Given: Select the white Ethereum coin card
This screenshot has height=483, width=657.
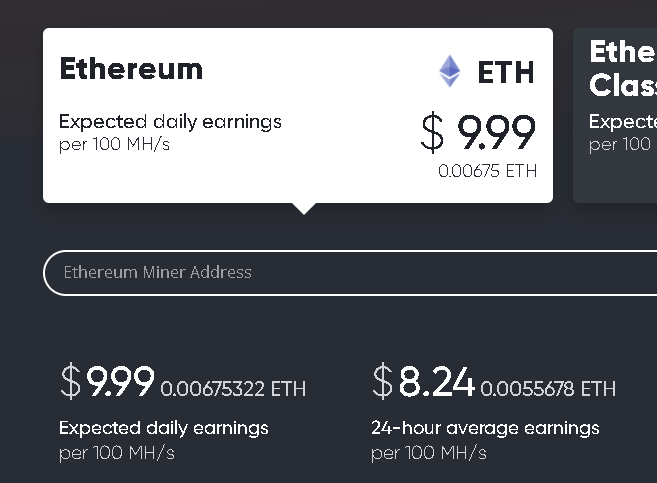Looking at the screenshot, I should tap(298, 116).
